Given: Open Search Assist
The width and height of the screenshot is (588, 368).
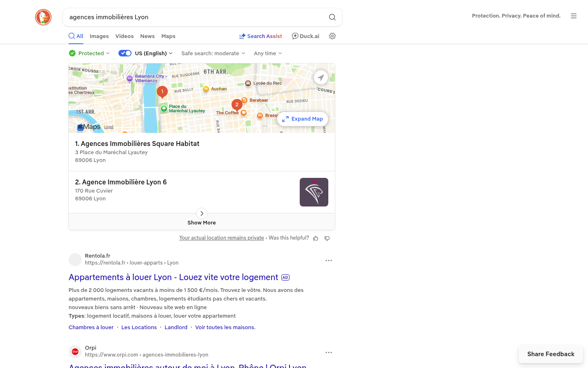Looking at the screenshot, I should tap(261, 36).
